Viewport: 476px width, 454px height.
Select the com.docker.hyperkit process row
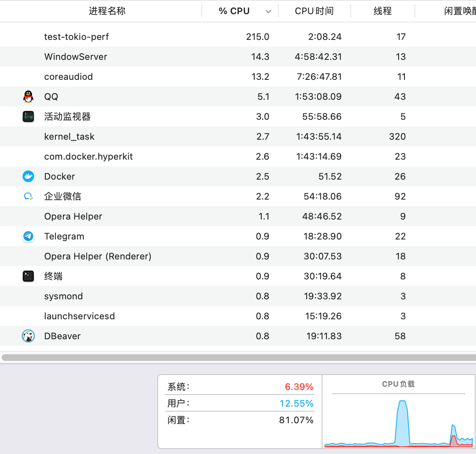click(x=238, y=156)
